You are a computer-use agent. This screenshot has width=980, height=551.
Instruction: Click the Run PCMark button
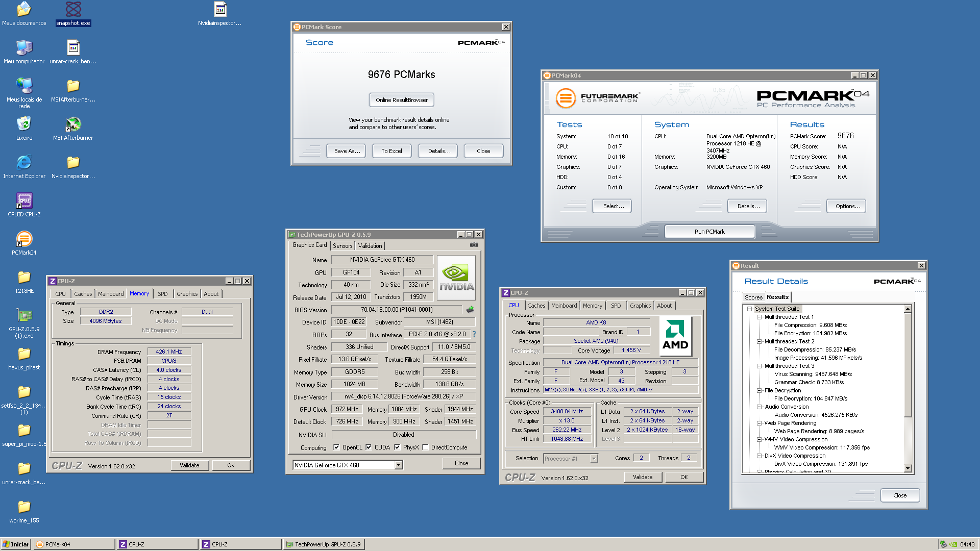[709, 232]
